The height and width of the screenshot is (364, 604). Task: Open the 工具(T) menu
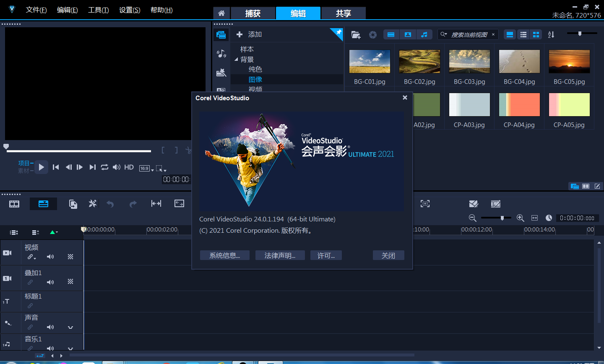98,10
